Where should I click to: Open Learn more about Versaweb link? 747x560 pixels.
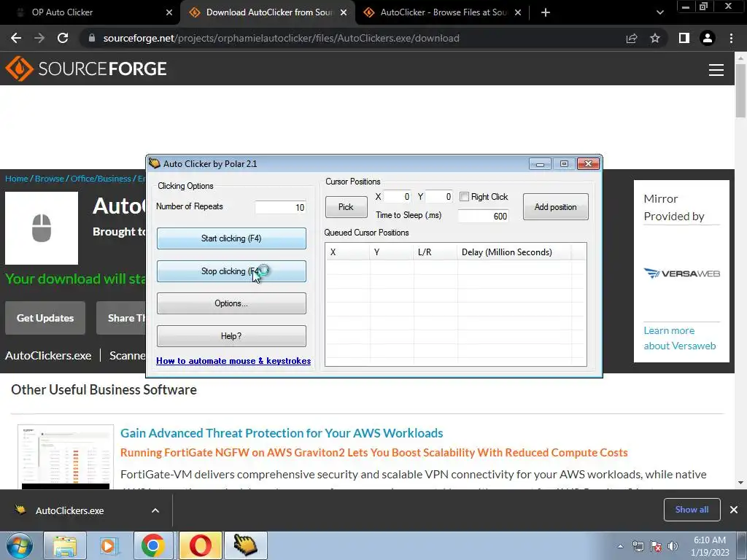point(680,338)
